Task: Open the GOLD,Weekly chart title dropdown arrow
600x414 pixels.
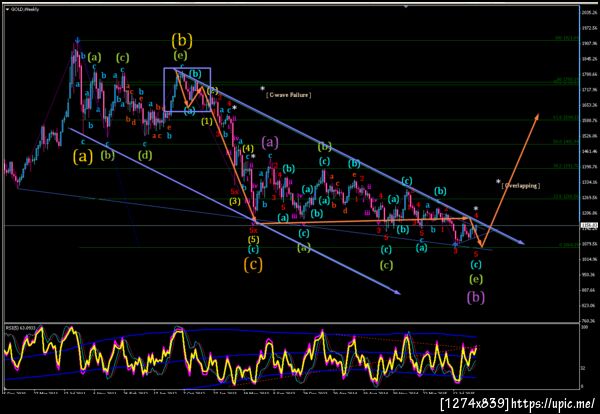Action: coord(7,9)
